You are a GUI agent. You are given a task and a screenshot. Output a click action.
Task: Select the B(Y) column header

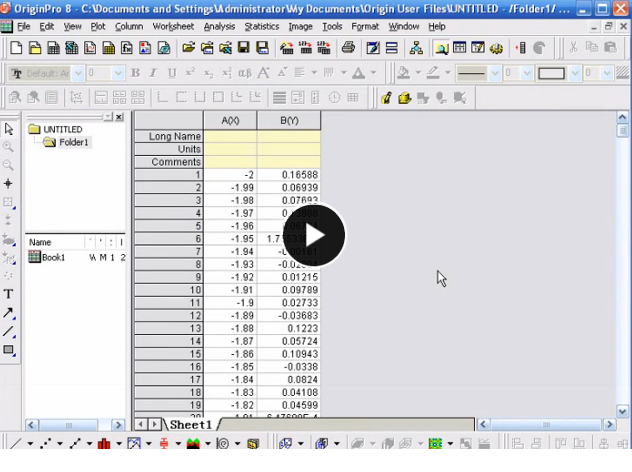click(x=289, y=120)
